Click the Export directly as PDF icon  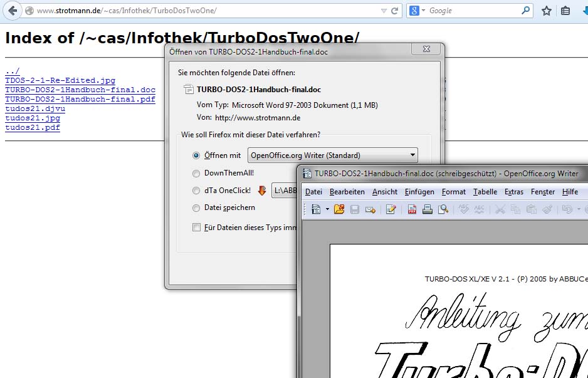tap(412, 209)
